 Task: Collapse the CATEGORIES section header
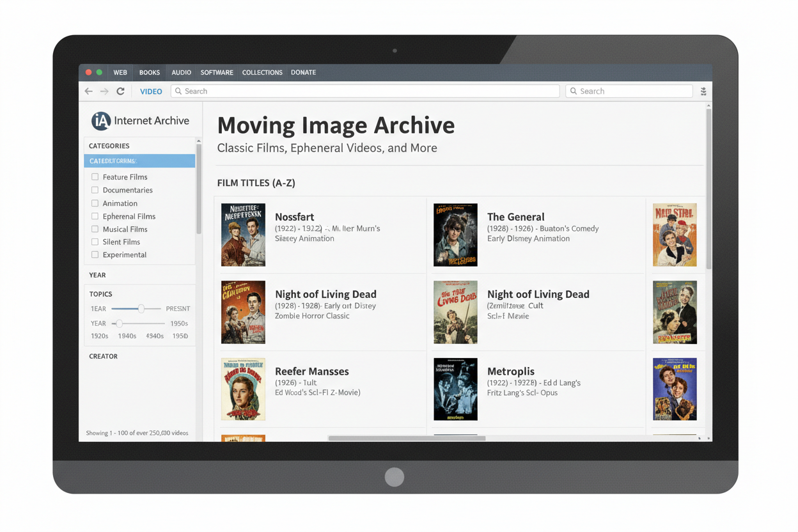click(x=109, y=146)
